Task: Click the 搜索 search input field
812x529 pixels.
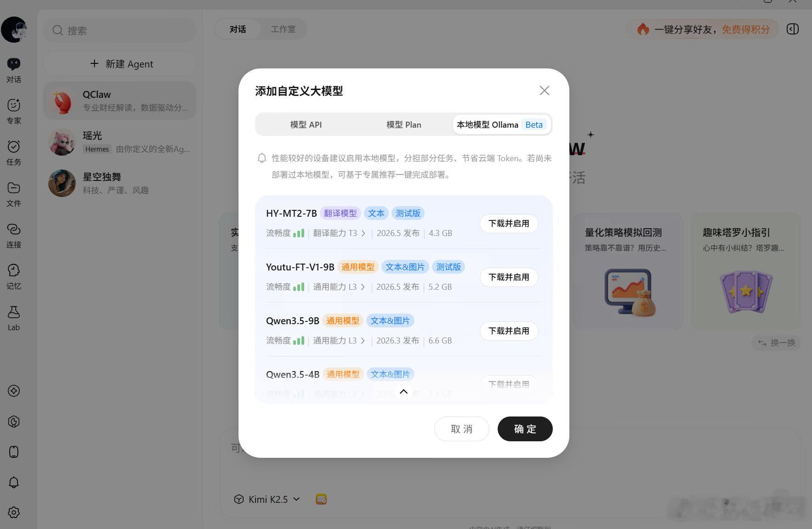Action: coord(120,30)
